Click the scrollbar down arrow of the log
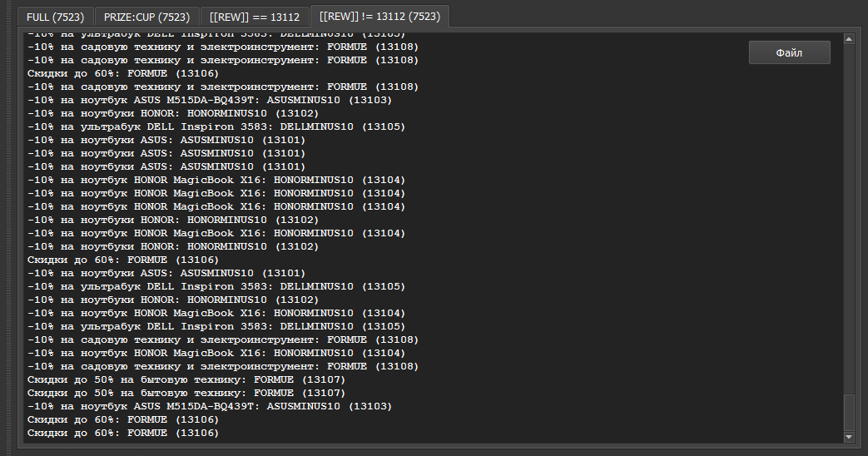Viewport: 868px width, 456px height. [849, 437]
